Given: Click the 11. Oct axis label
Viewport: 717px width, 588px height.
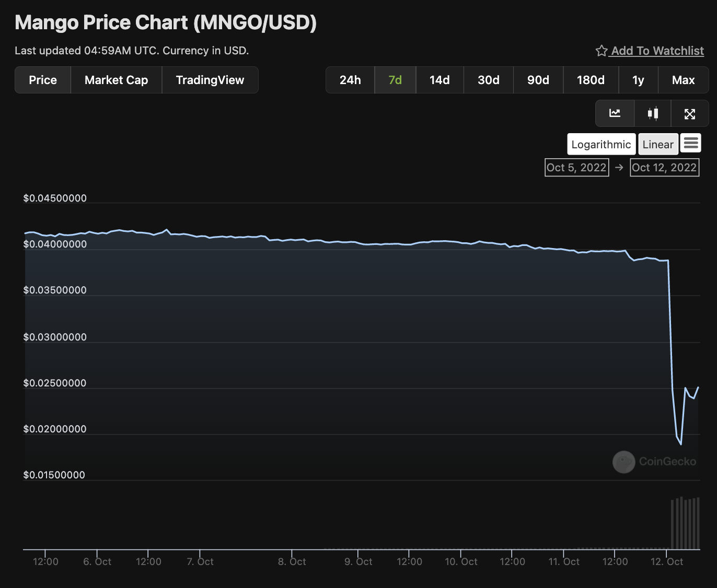Looking at the screenshot, I should (564, 562).
